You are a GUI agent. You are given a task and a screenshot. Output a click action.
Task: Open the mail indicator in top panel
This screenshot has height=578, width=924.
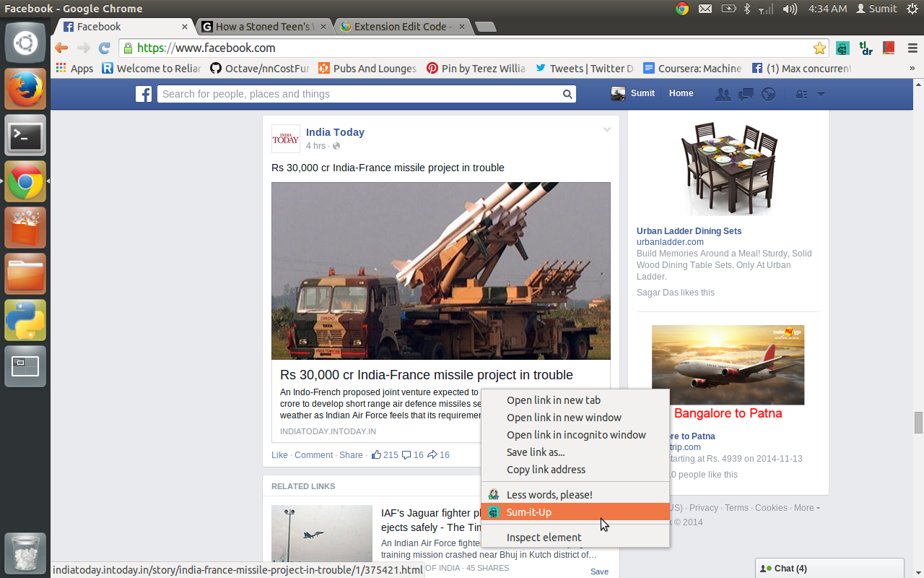pos(705,9)
